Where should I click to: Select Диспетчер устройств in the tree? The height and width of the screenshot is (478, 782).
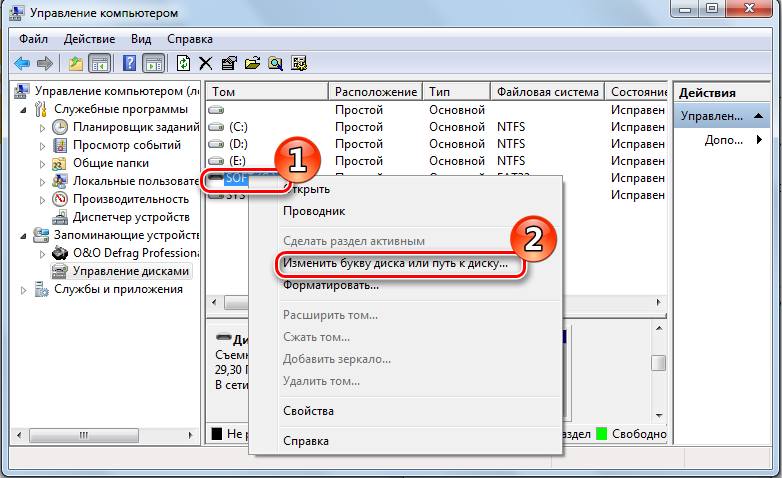pos(131,217)
